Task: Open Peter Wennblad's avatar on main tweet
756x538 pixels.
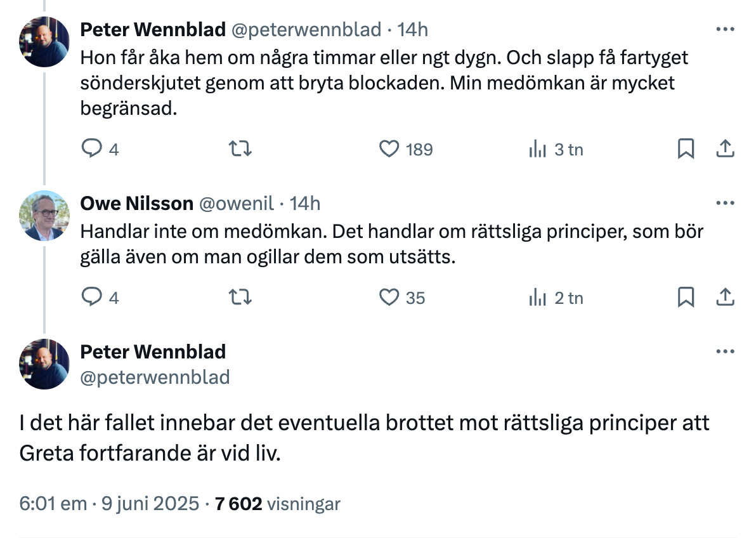Action: pos(44,364)
